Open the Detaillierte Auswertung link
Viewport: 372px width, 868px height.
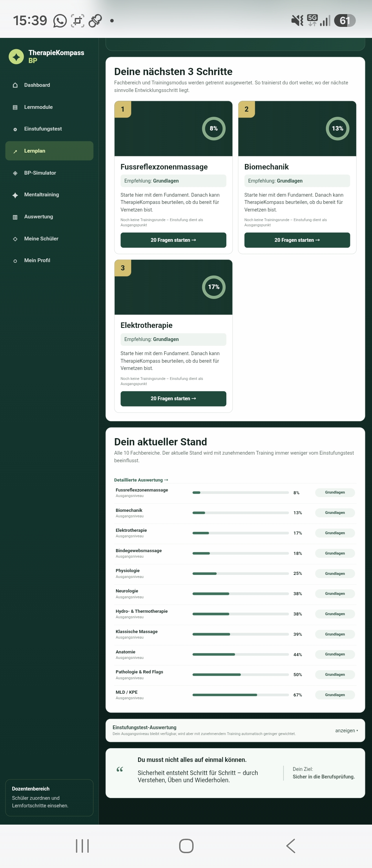pyautogui.click(x=141, y=480)
